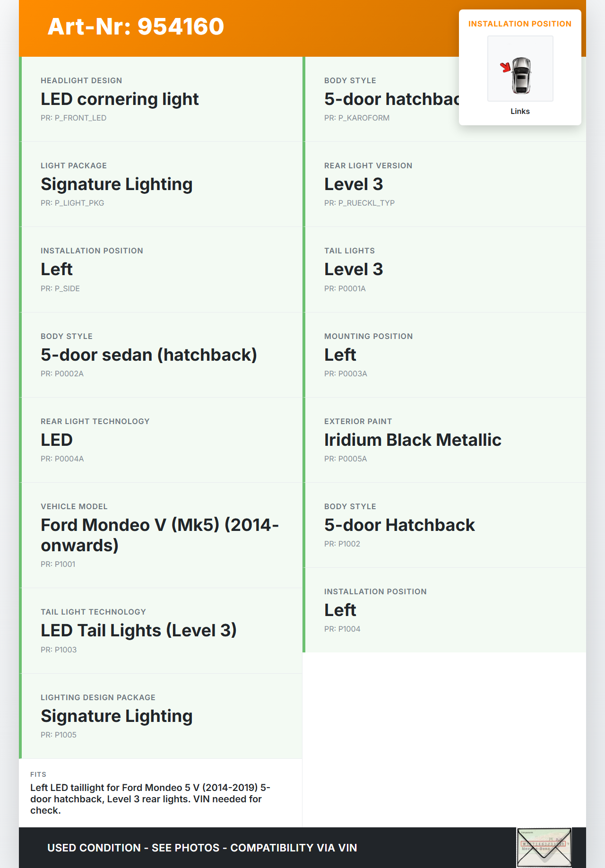
Task: Click Mounting Position Left with PR P0003A
Action: pos(340,355)
